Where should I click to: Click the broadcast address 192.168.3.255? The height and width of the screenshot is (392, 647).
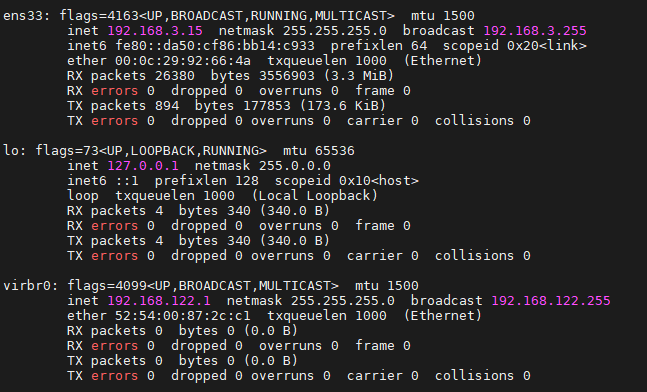tap(535, 31)
